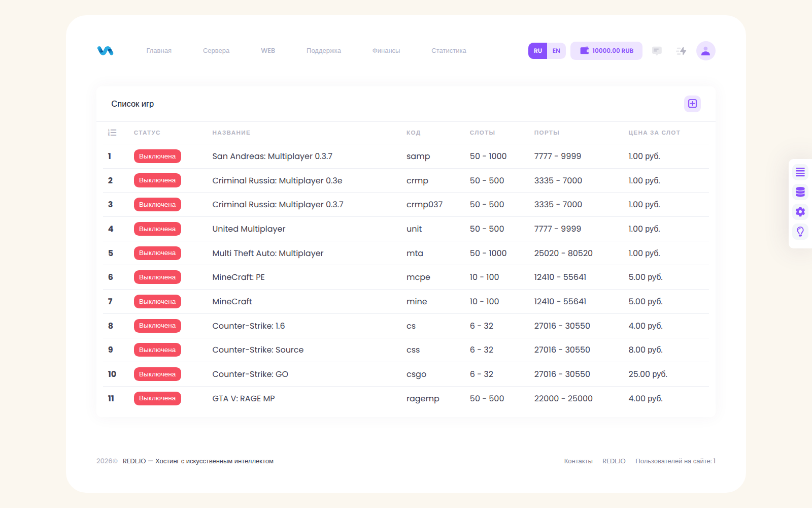Viewport: 812px width, 508px height.
Task: Toggle Выключена status for San Andreas: Multiplayer
Action: coord(157,156)
